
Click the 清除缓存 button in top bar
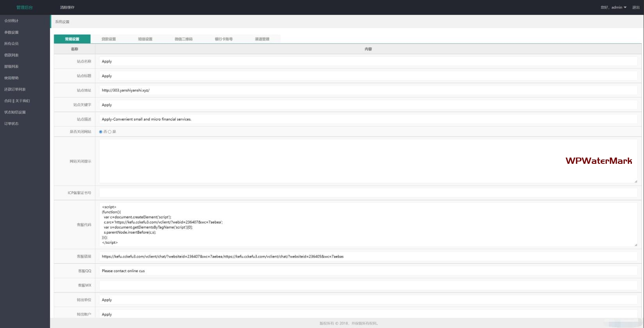tap(67, 7)
